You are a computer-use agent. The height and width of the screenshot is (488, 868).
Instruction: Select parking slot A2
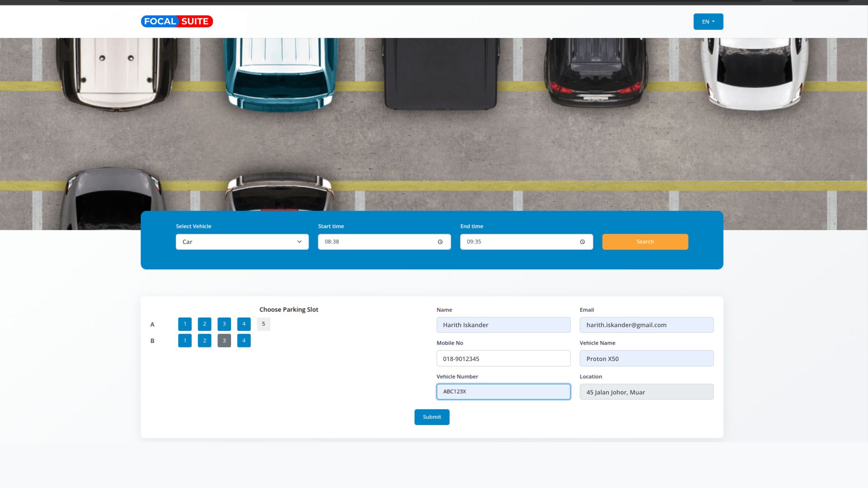204,324
